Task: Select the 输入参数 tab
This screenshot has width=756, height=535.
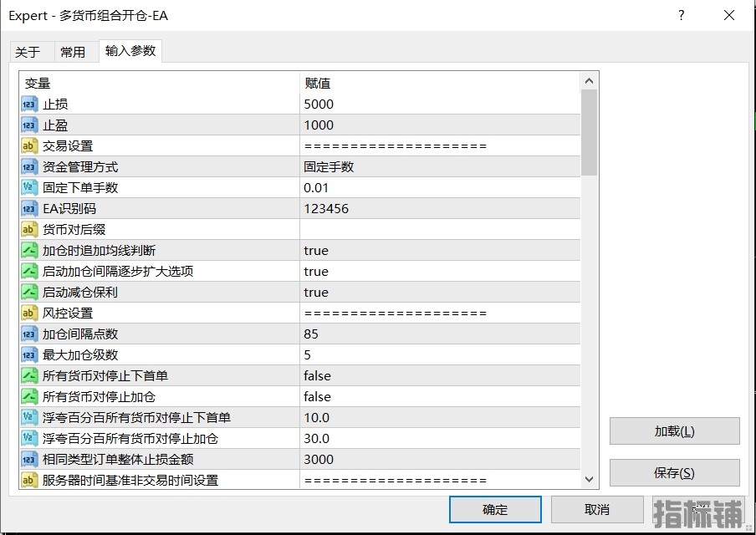Action: [x=130, y=51]
